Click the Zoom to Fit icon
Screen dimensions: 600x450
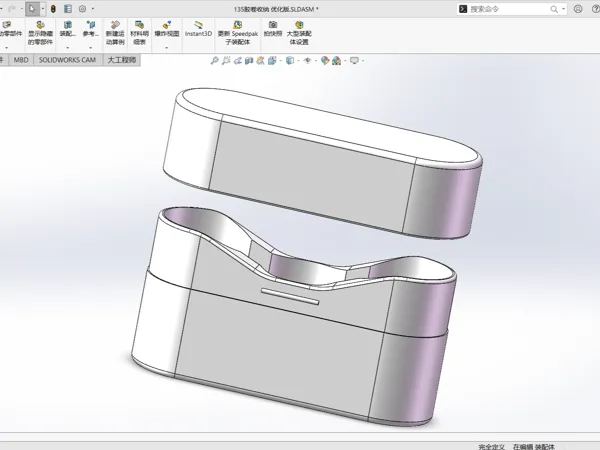point(215,60)
